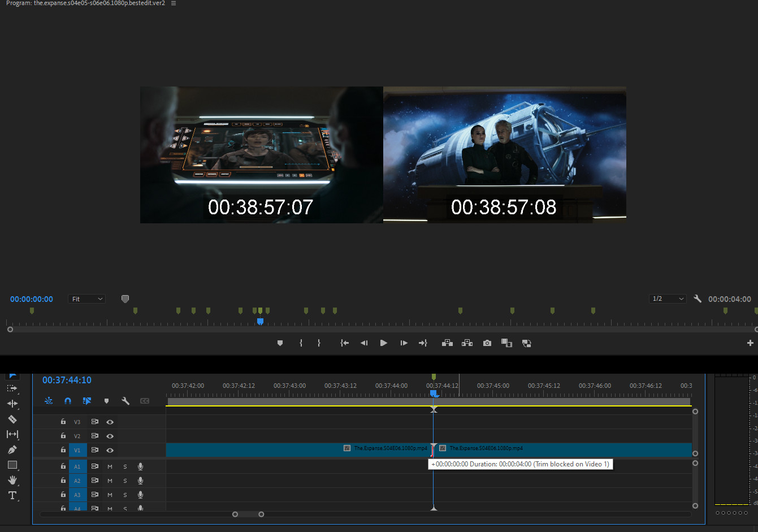758x532 pixels.
Task: Click the Export Frame camera icon
Action: tap(487, 343)
